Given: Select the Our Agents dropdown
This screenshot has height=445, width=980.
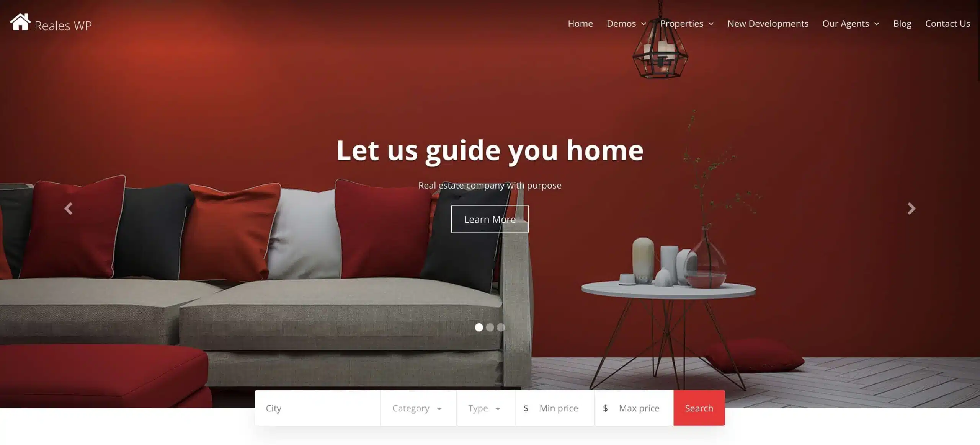Looking at the screenshot, I should click(851, 23).
